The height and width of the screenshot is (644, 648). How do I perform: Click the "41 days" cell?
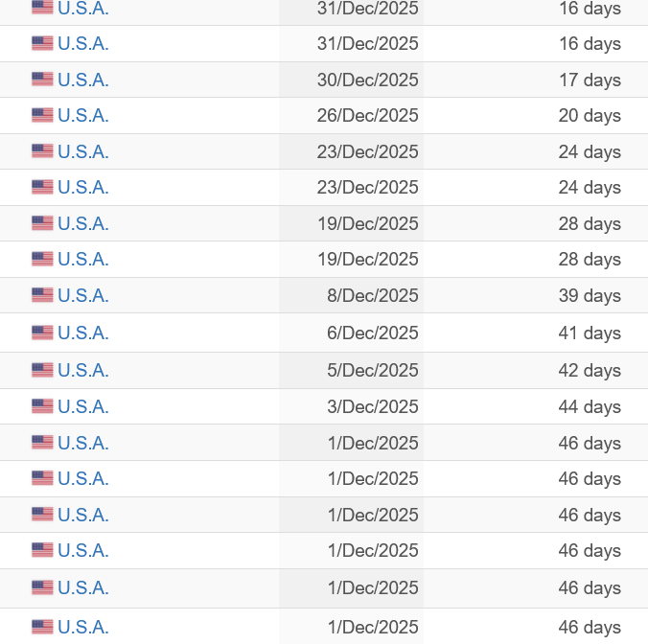pyautogui.click(x=590, y=333)
